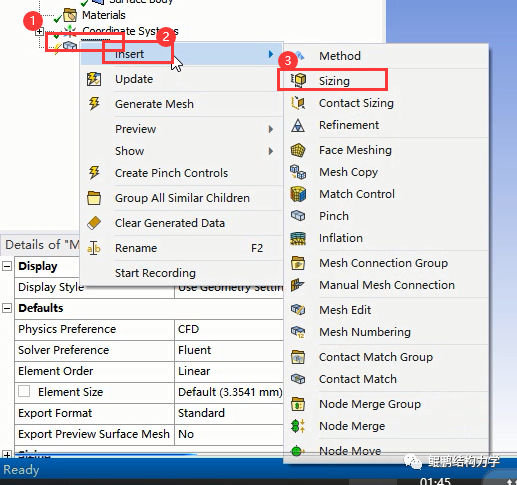The width and height of the screenshot is (517, 485).
Task: Open the Insert submenu arrow
Action: (x=271, y=54)
